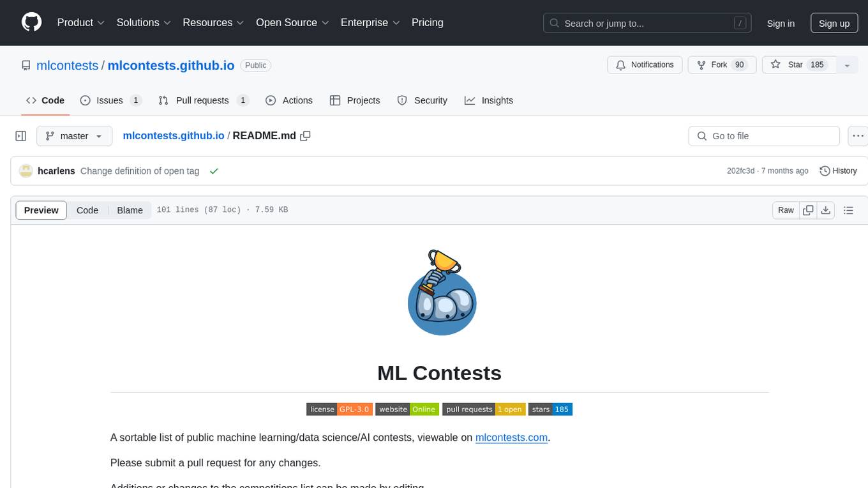Open the mlcontests.com link
868x488 pixels.
pyautogui.click(x=512, y=438)
